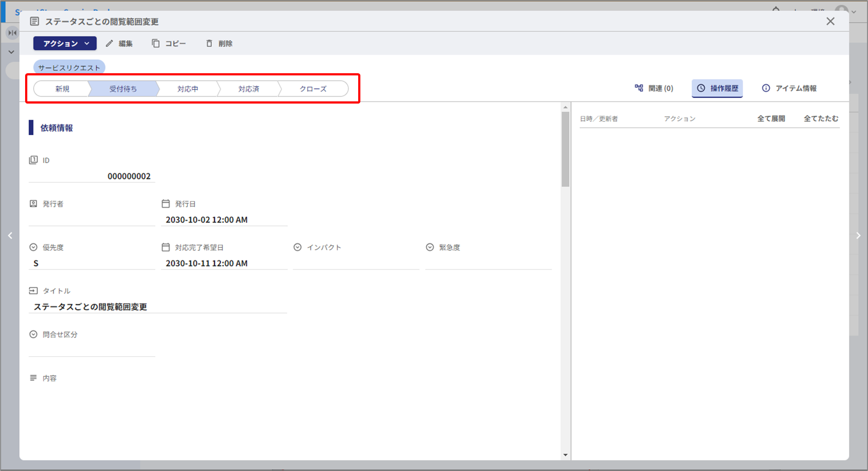Click the collapse sidebar icon at top left
This screenshot has width=868, height=471.
13,32
